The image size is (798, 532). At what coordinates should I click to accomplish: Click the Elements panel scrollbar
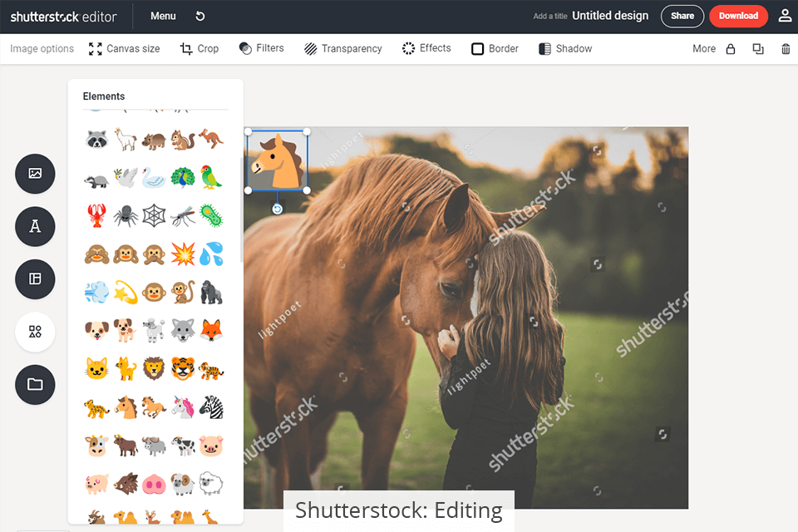241,209
